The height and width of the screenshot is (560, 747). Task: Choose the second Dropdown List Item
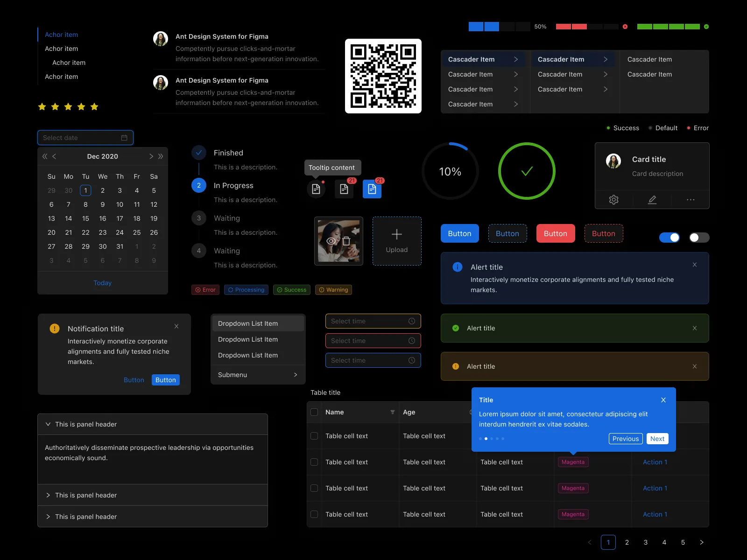point(248,339)
